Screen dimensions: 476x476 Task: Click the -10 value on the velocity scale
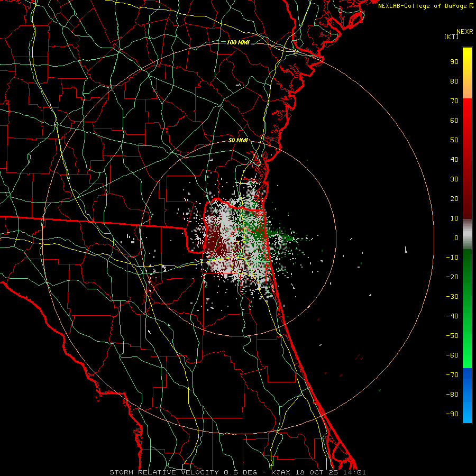click(452, 258)
